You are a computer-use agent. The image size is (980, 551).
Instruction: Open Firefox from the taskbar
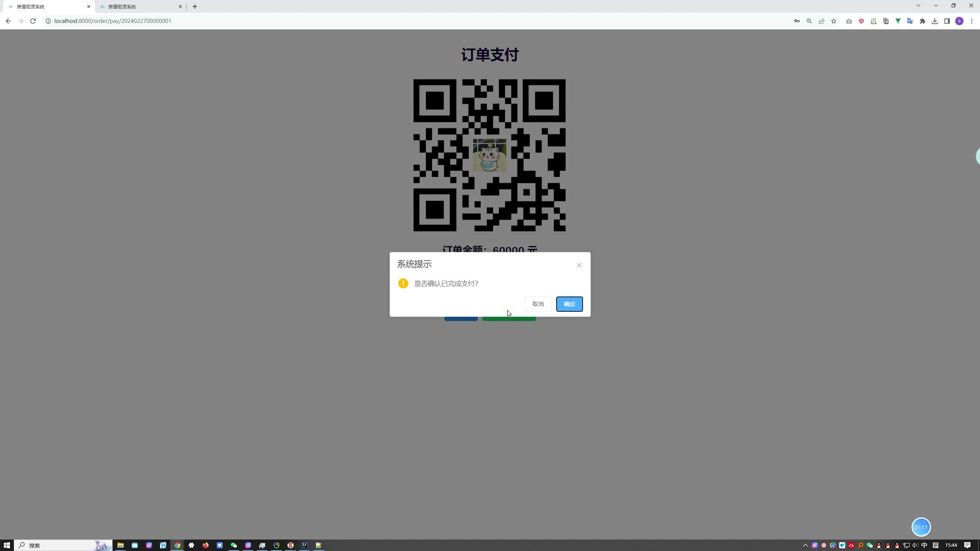pyautogui.click(x=206, y=545)
